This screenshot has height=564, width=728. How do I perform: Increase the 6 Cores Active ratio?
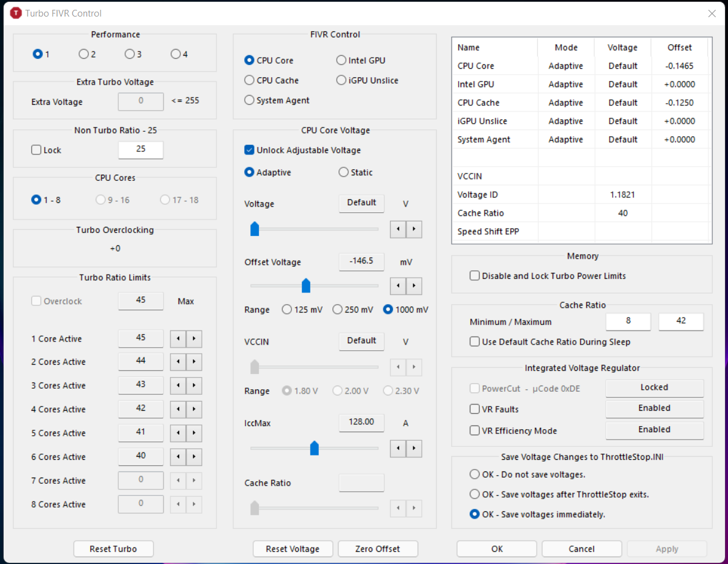tap(194, 456)
